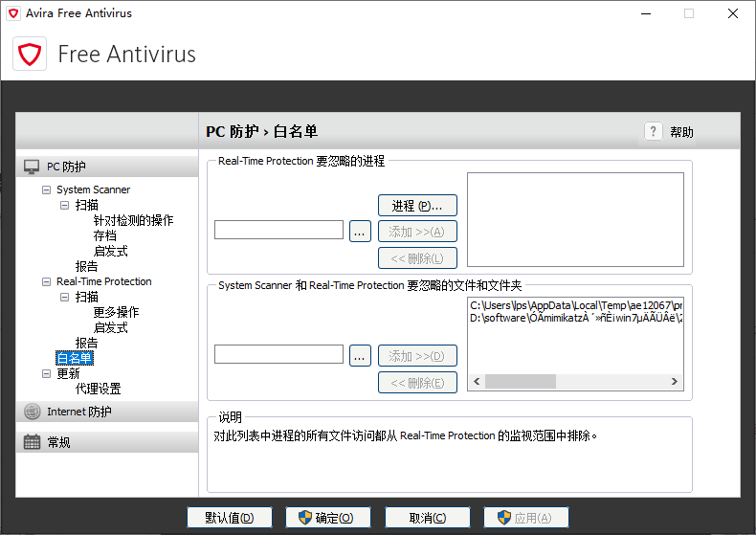This screenshot has height=535, width=756.
Task: Click the empty ignored processes list box
Action: pos(575,220)
